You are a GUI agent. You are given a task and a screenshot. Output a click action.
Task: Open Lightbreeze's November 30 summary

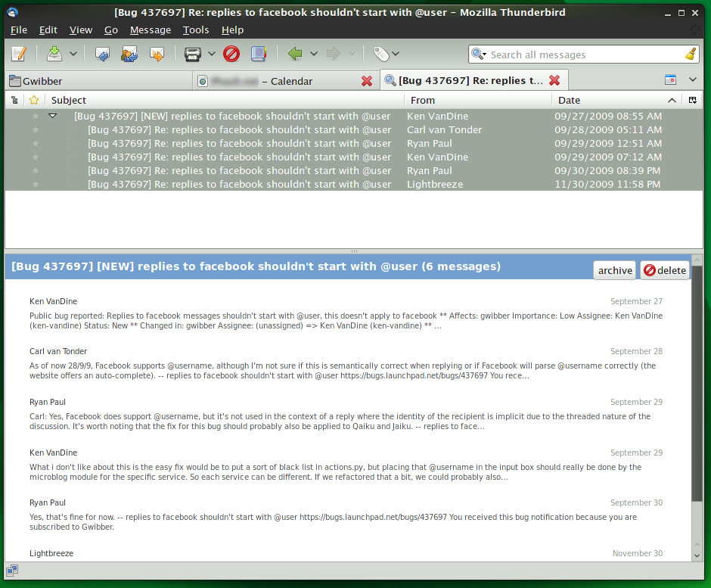click(x=346, y=553)
